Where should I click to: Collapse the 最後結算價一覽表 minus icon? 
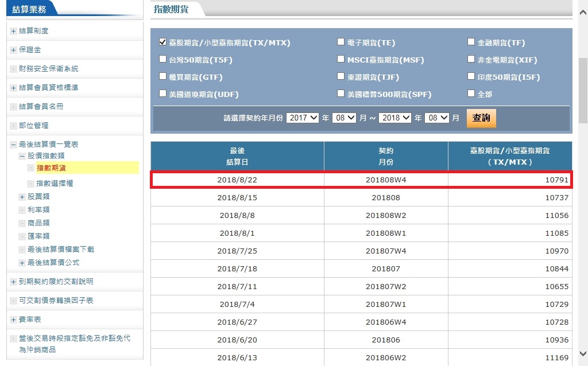click(x=14, y=145)
